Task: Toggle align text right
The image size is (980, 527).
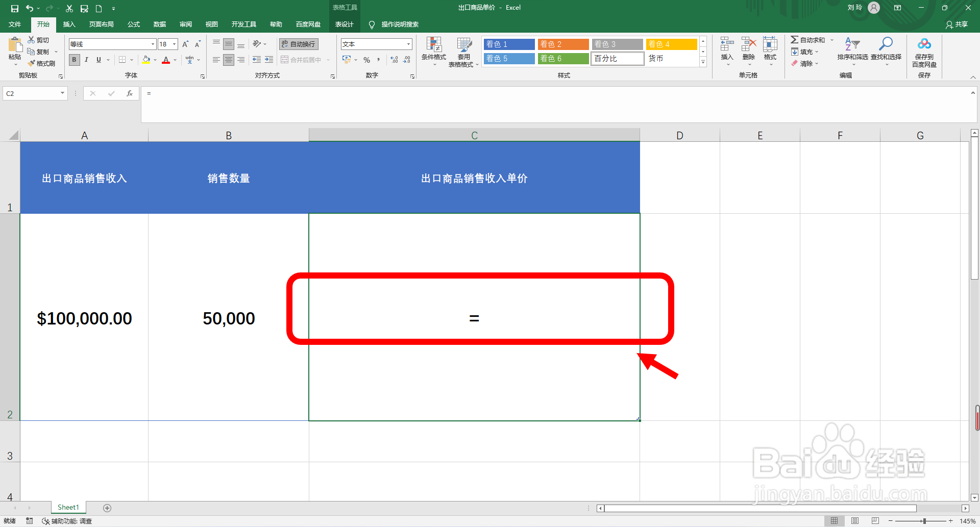Action: coord(241,60)
